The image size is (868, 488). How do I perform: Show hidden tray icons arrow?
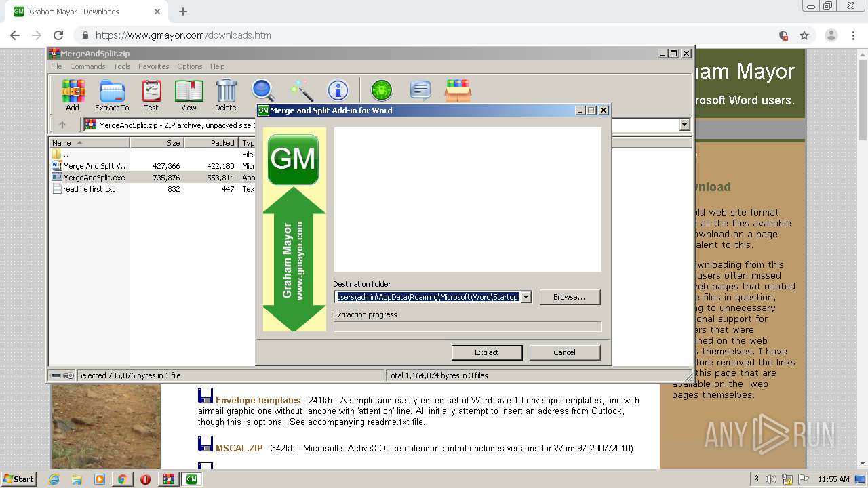(x=755, y=479)
